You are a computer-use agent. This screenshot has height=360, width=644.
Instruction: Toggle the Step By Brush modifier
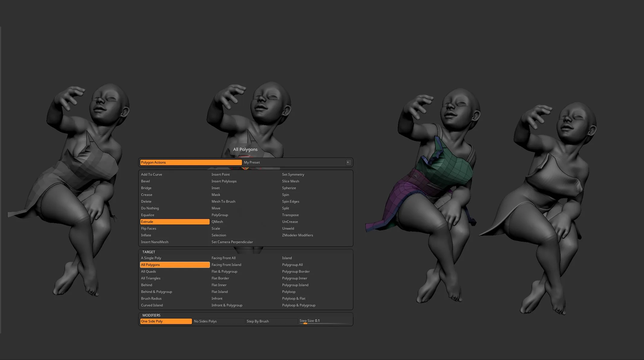pos(271,321)
